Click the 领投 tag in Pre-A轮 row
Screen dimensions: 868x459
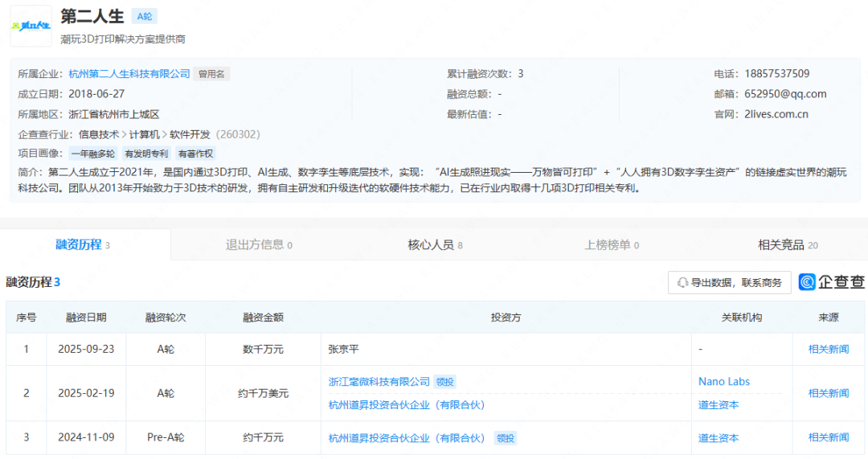click(x=505, y=438)
